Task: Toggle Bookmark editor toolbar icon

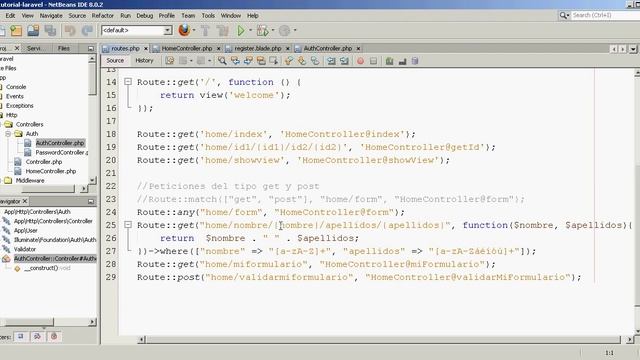Action: [x=315, y=61]
